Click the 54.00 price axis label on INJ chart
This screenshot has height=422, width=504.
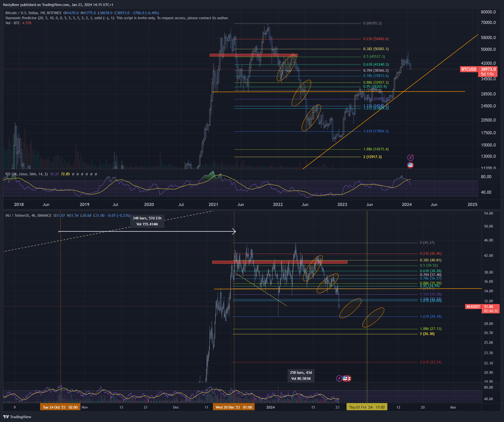pyautogui.click(x=488, y=213)
